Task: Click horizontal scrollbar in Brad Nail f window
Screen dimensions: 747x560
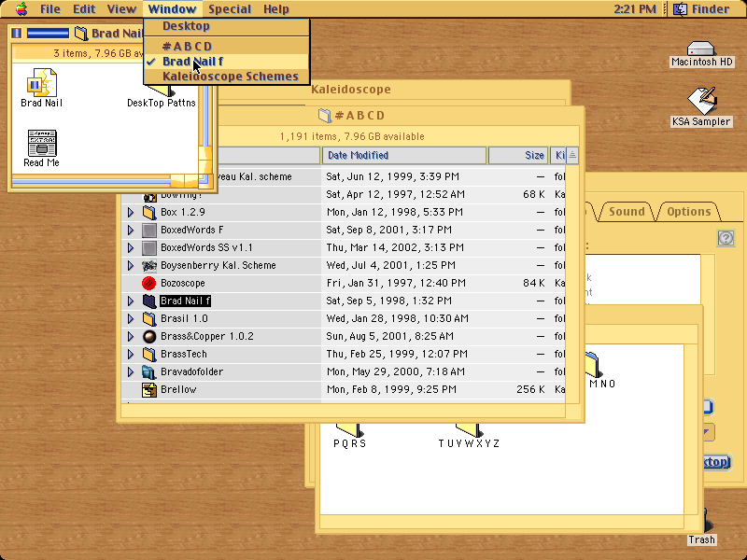Action: pyautogui.click(x=105, y=180)
